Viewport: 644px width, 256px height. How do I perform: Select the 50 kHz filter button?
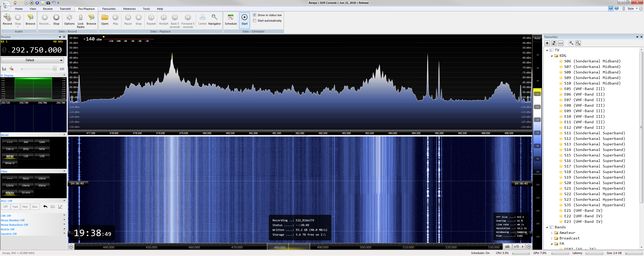pyautogui.click(x=26, y=193)
